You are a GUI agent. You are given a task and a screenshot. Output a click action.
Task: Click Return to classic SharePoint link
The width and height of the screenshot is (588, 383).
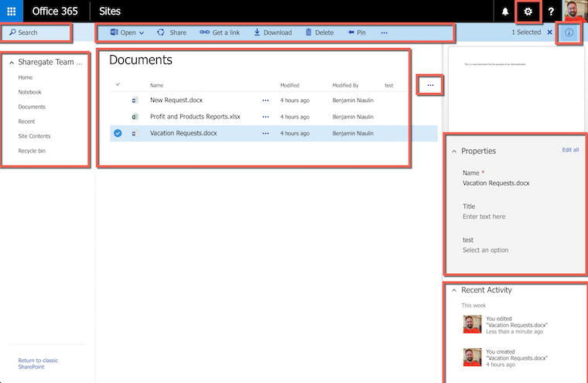(x=38, y=364)
